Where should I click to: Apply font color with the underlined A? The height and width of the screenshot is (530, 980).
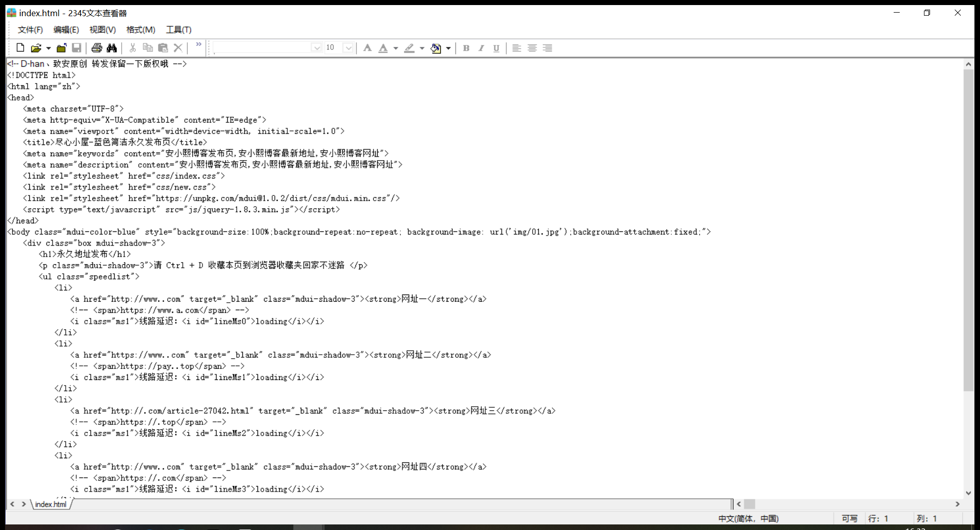tap(383, 48)
